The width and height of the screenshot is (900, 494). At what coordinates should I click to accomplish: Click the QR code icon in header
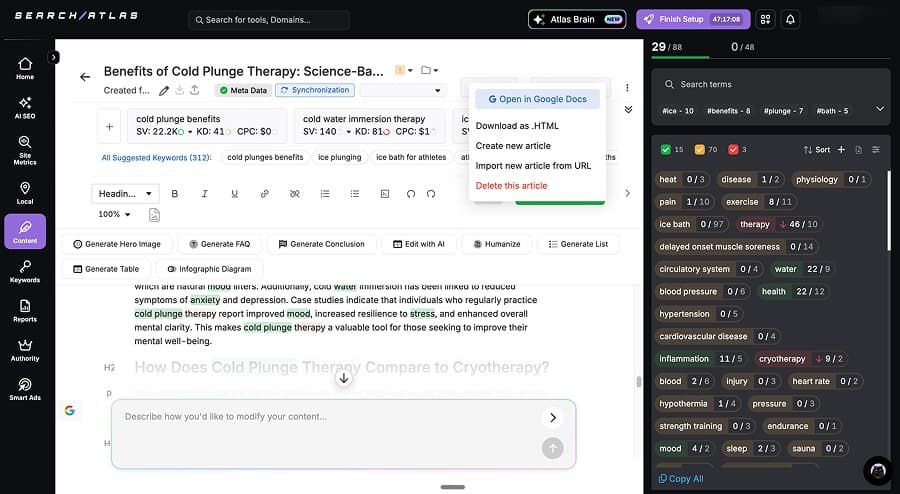[765, 19]
